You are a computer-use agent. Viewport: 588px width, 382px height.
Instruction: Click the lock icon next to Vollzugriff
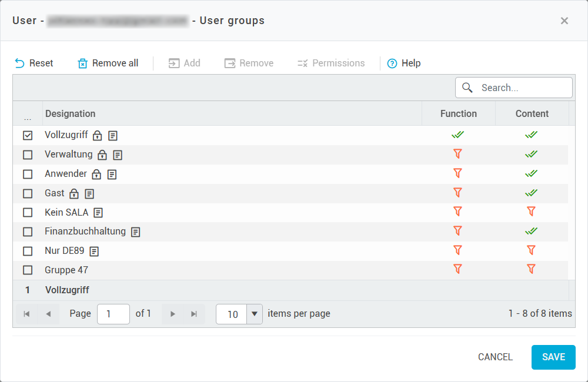tap(98, 136)
